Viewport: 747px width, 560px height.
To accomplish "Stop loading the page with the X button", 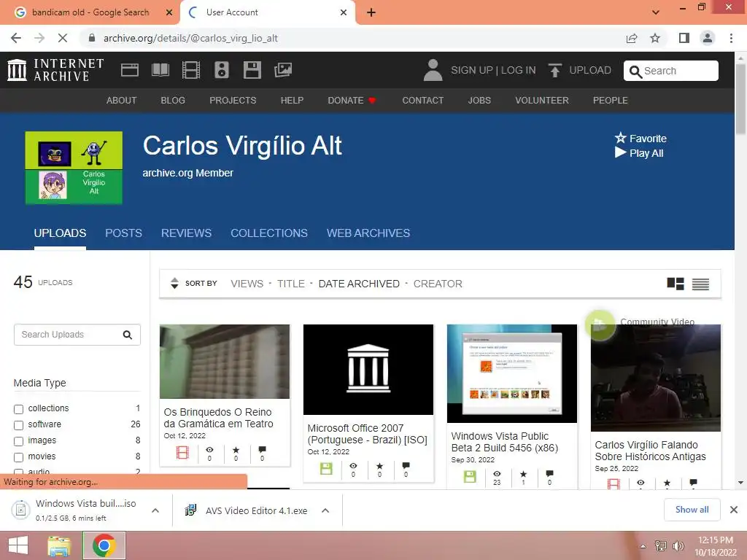I will [x=63, y=38].
